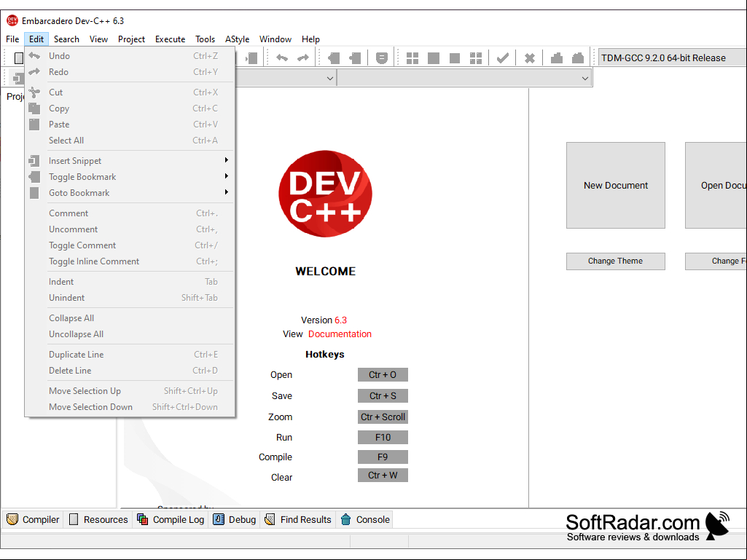This screenshot has height=560, width=747.
Task: Click the Delete Profiling Information toolbar icon
Action: pyautogui.click(x=578, y=58)
